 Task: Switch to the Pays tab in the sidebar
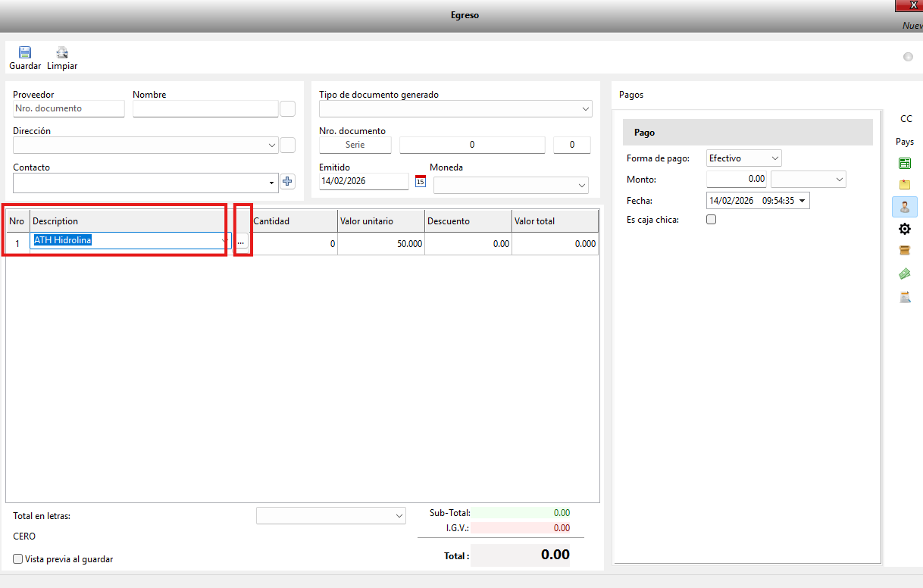[905, 142]
